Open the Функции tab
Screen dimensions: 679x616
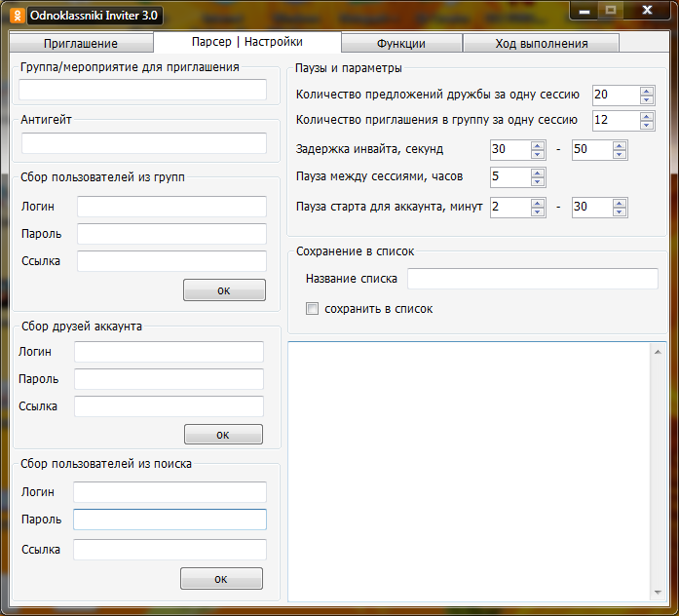[400, 44]
